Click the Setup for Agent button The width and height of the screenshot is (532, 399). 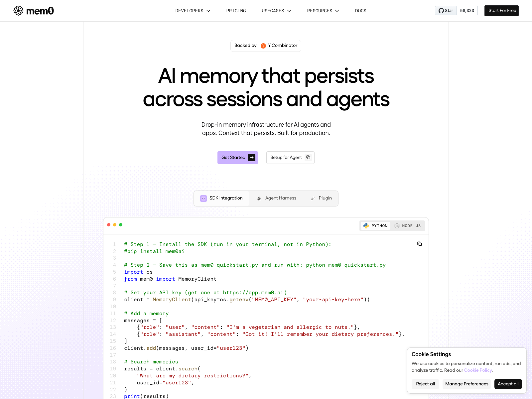pyautogui.click(x=290, y=158)
